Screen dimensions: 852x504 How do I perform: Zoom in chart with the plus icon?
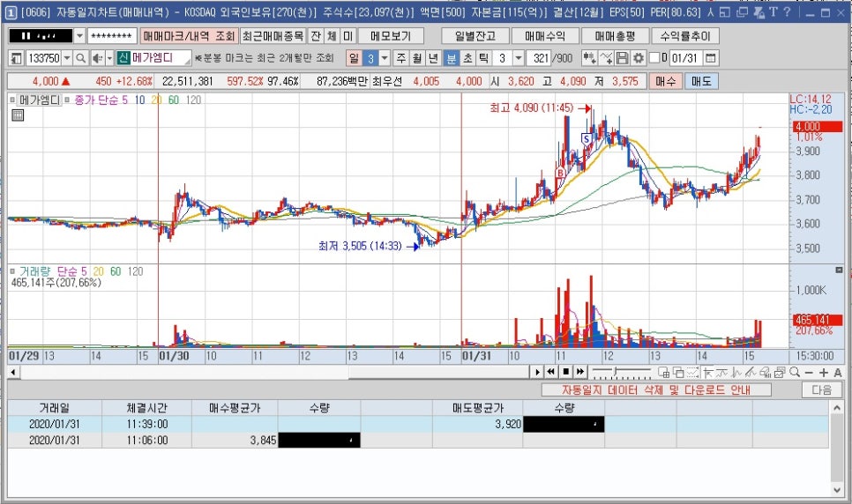point(823,373)
